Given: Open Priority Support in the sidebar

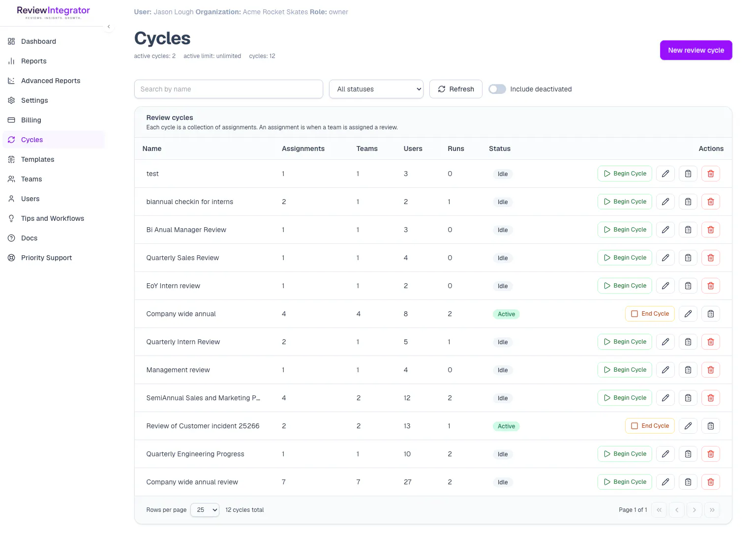Looking at the screenshot, I should [53, 258].
